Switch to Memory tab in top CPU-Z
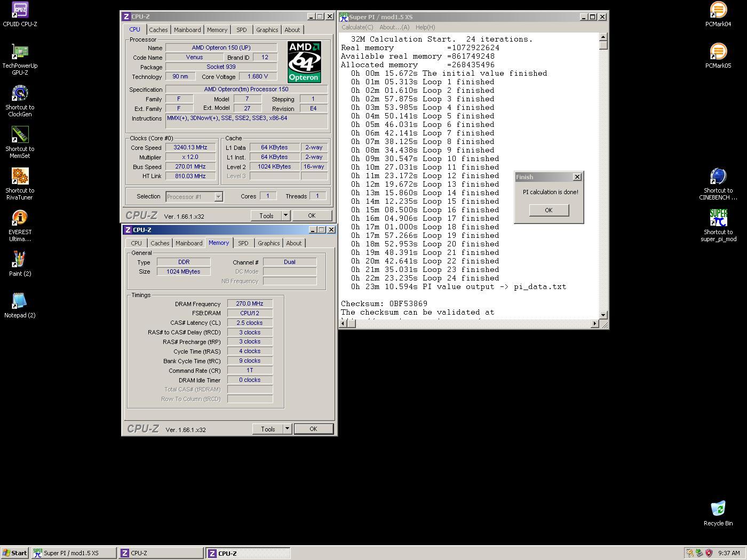The image size is (747, 560). tap(217, 30)
